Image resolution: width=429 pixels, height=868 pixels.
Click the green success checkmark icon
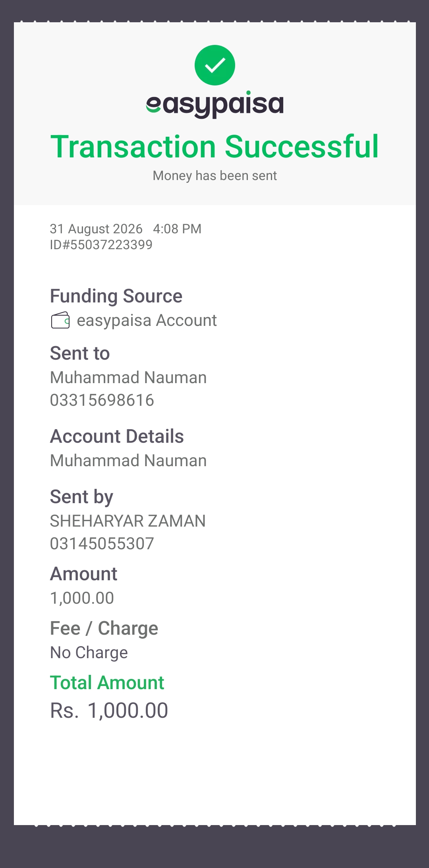tap(215, 65)
